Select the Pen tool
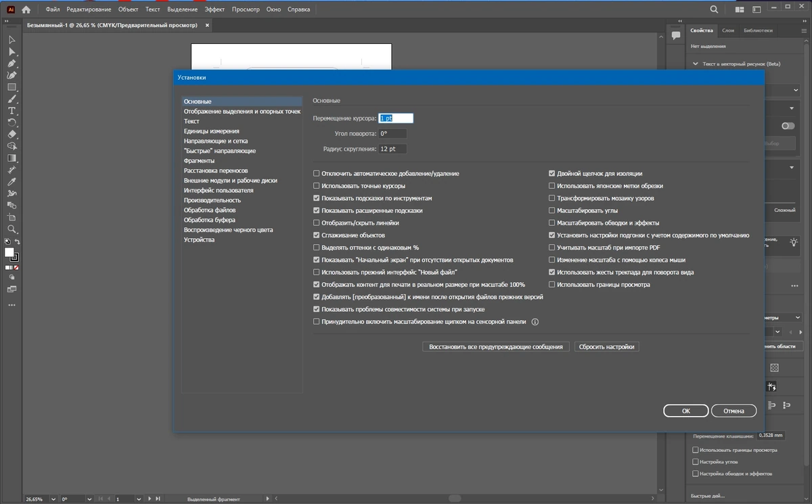The width and height of the screenshot is (812, 504). pyautogui.click(x=12, y=64)
